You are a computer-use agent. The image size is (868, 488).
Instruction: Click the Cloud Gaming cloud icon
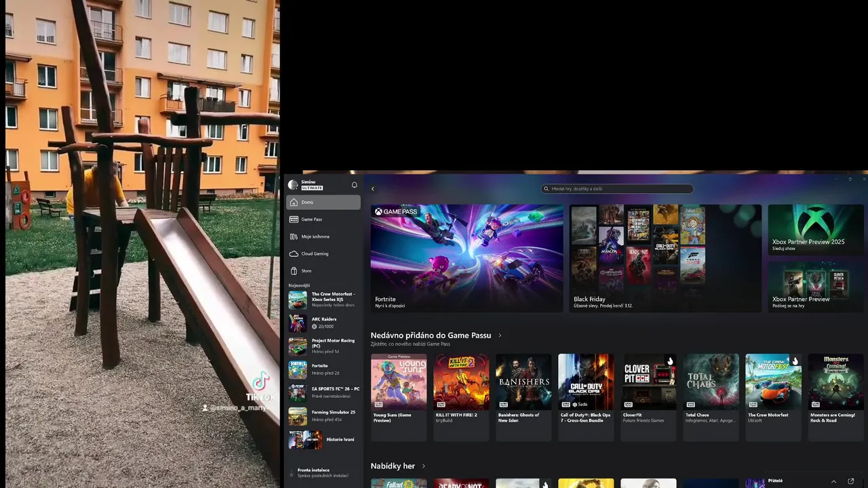[x=294, y=253]
